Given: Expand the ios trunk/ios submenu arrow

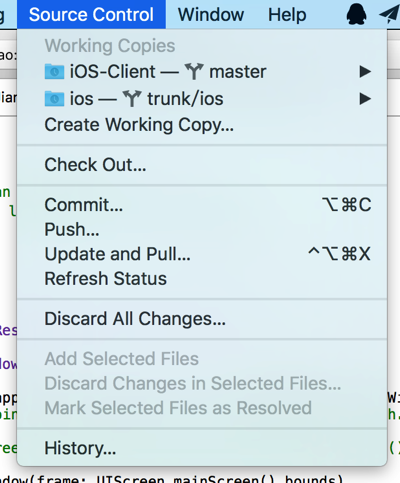Looking at the screenshot, I should click(365, 99).
